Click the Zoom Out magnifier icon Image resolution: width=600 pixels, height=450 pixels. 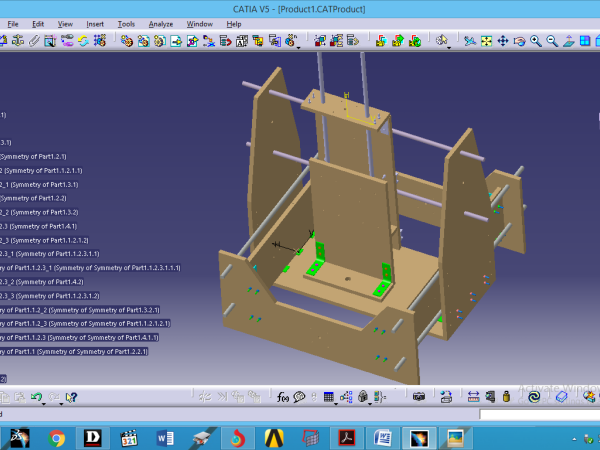[x=552, y=41]
